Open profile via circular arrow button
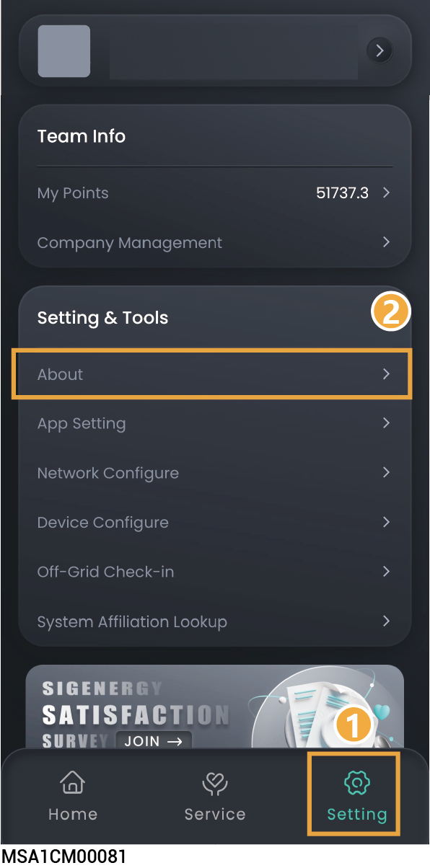This screenshot has height=868, width=430. (x=380, y=50)
